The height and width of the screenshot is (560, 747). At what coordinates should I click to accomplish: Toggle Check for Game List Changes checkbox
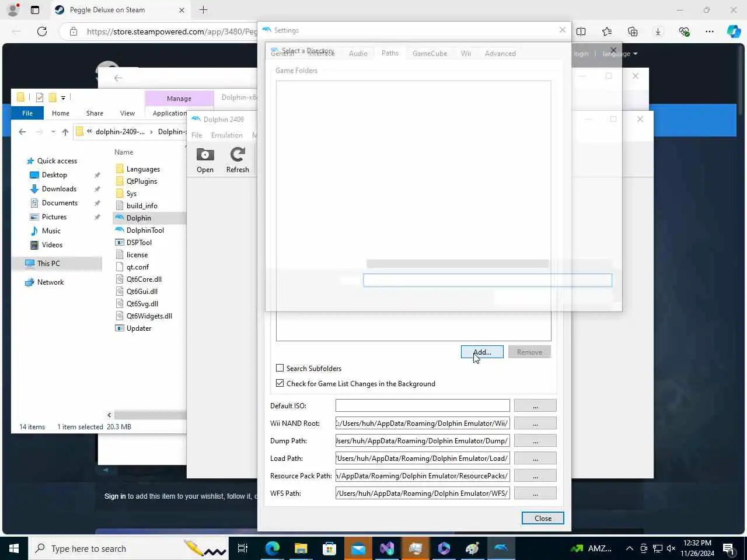(280, 383)
